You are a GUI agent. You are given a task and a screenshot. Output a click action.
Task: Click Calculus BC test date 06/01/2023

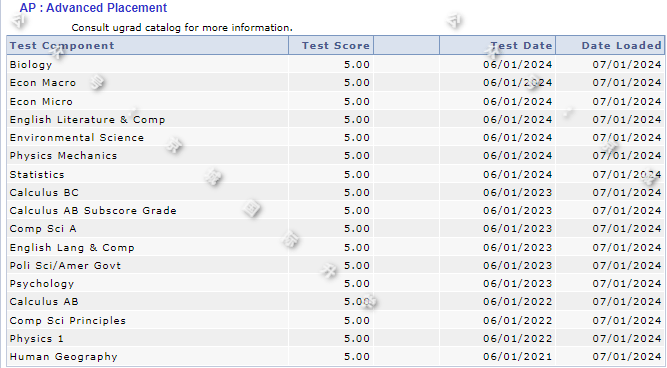click(518, 193)
